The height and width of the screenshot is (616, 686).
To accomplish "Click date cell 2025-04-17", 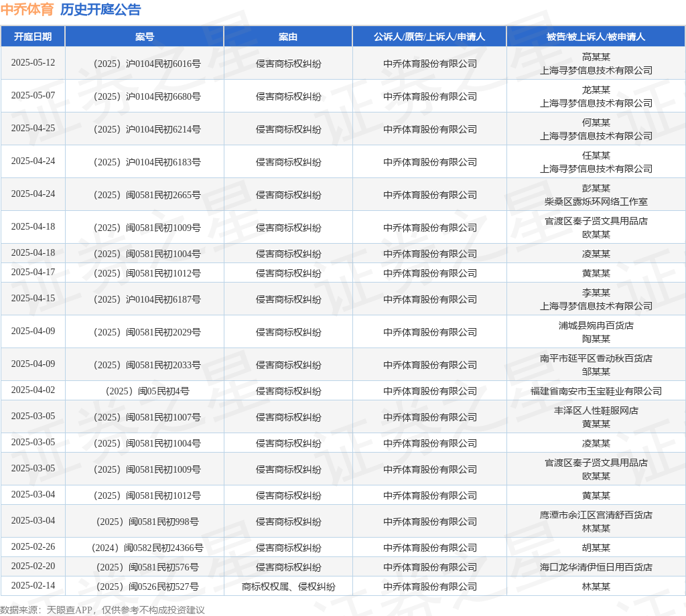I will pos(33,272).
